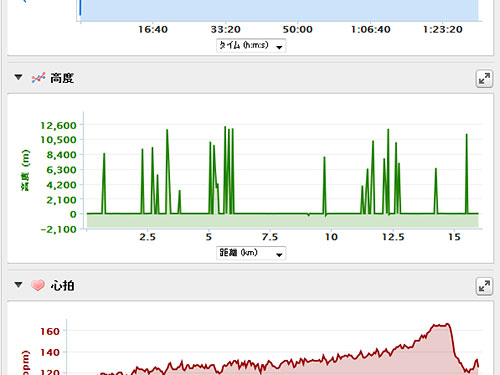Click the 12,600 elevation axis label
The width and height of the screenshot is (500, 375).
click(58, 125)
